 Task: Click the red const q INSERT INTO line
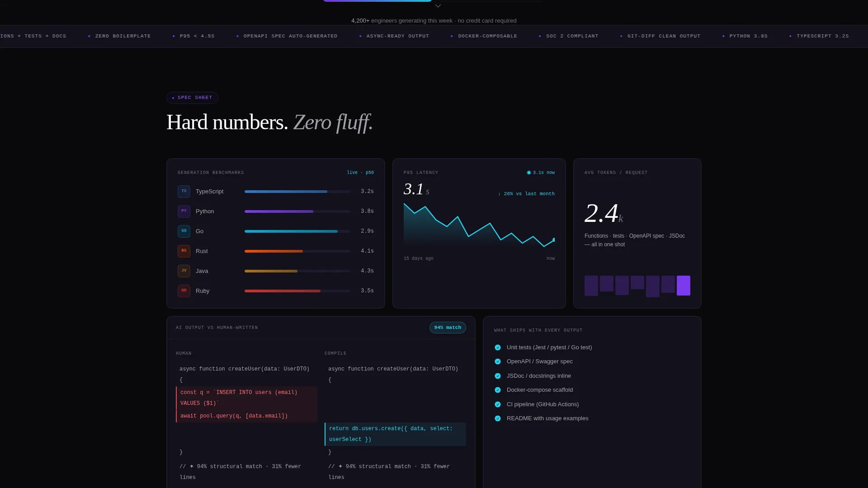click(x=246, y=398)
